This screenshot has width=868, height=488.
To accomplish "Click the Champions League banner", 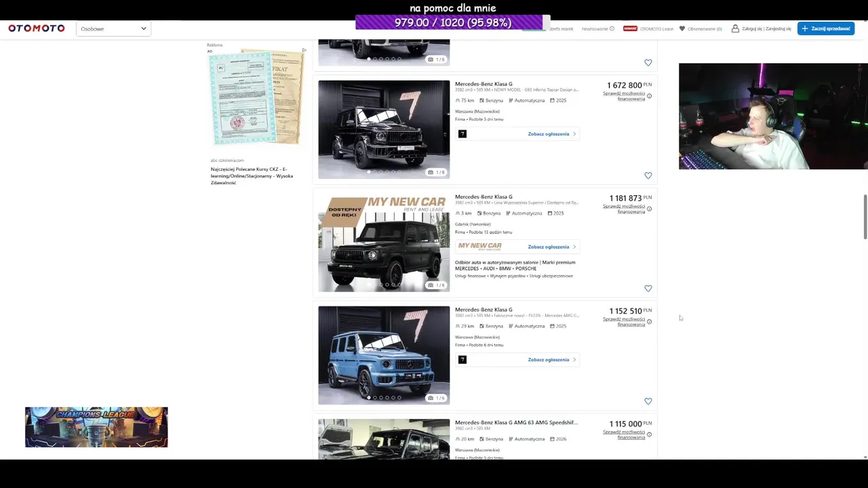I will tap(96, 427).
